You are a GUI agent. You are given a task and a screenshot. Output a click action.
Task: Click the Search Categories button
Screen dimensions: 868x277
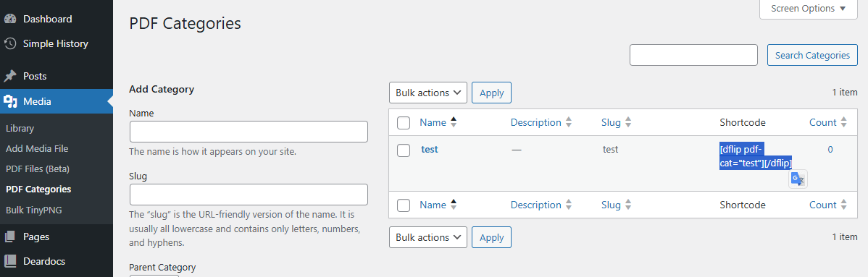click(812, 55)
